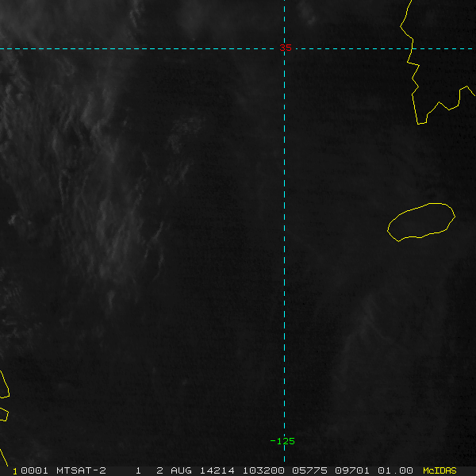Click the yellow coastline crossing latitude line
Image resolution: width=476 pixels, height=476 pixels.
pos(413,48)
